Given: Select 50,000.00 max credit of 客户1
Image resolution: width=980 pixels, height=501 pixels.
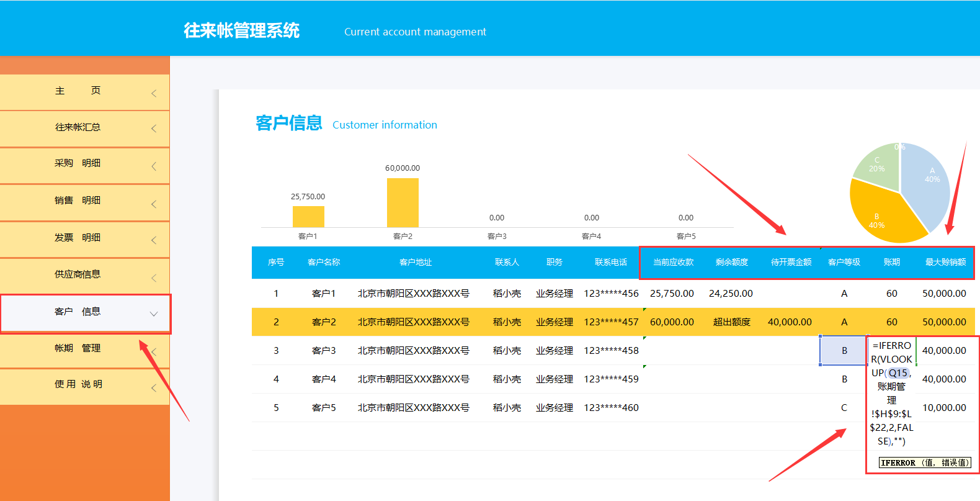Looking at the screenshot, I should 944,293.
